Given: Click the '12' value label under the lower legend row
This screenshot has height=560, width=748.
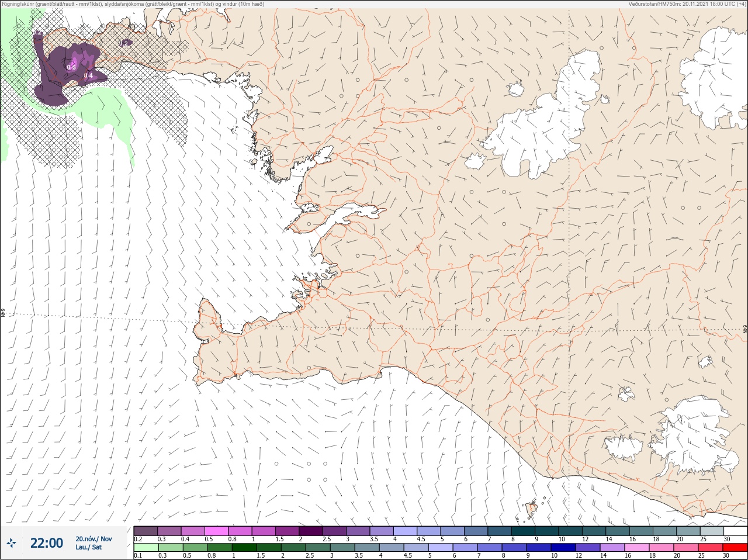Looking at the screenshot, I should pos(579,556).
